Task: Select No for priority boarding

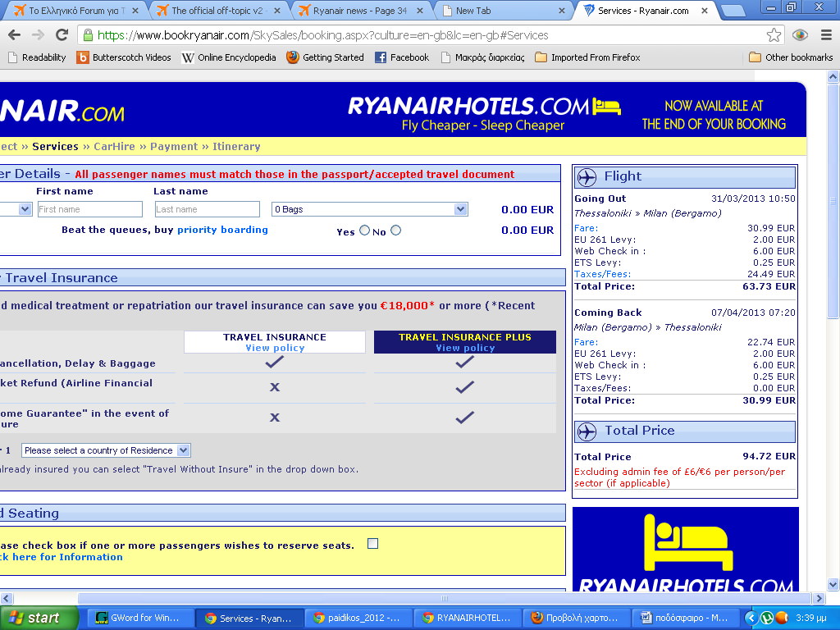Action: (x=396, y=231)
